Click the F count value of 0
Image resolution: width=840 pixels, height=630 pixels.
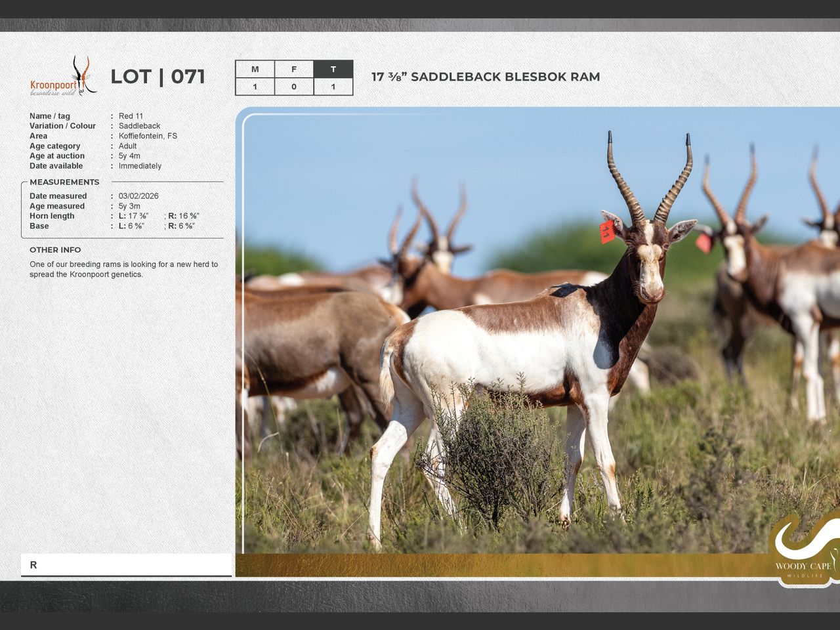(294, 87)
